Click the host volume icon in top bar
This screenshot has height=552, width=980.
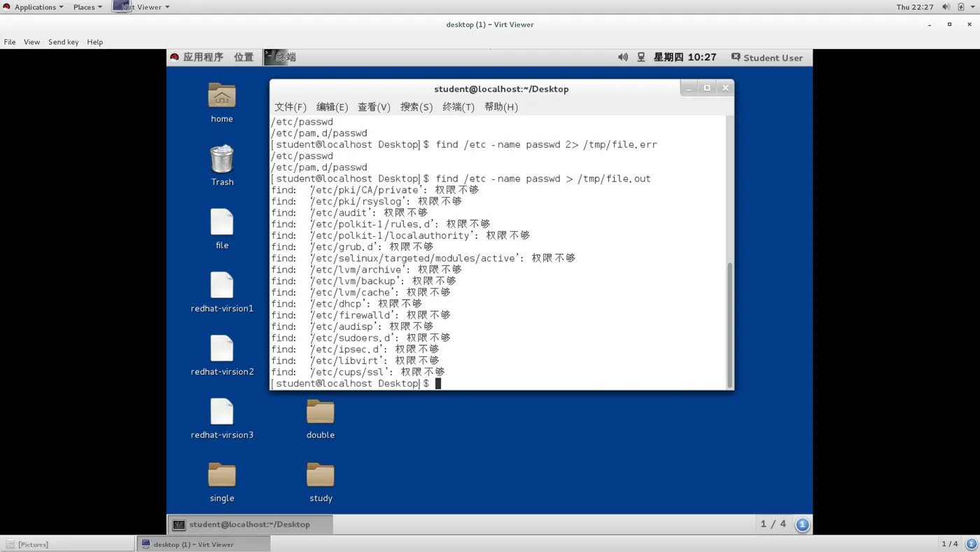point(946,7)
